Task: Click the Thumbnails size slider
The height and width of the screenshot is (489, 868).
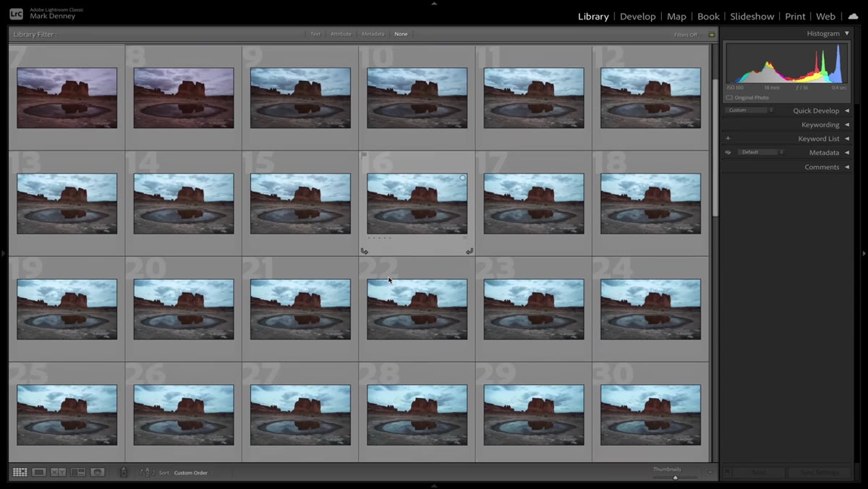Action: pyautogui.click(x=675, y=477)
